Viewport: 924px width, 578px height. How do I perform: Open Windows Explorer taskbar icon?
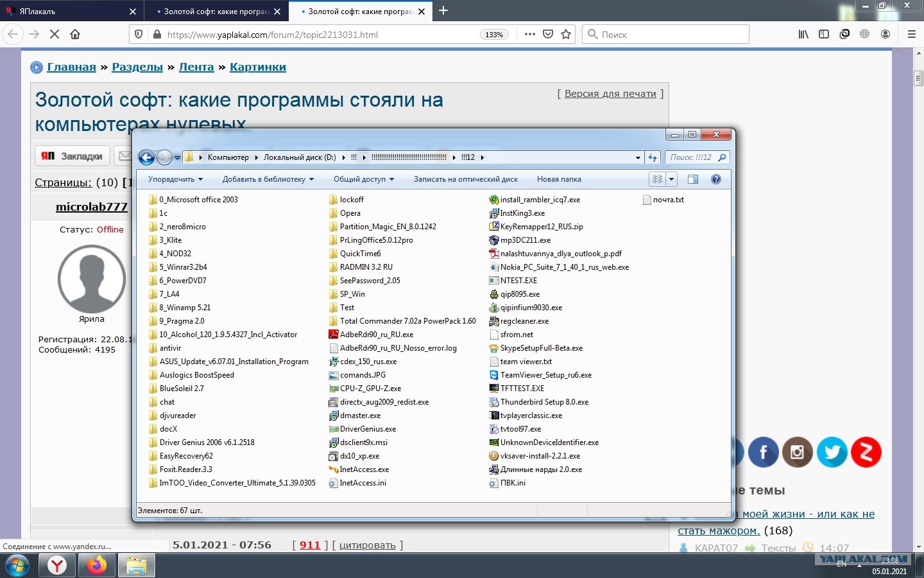click(136, 566)
